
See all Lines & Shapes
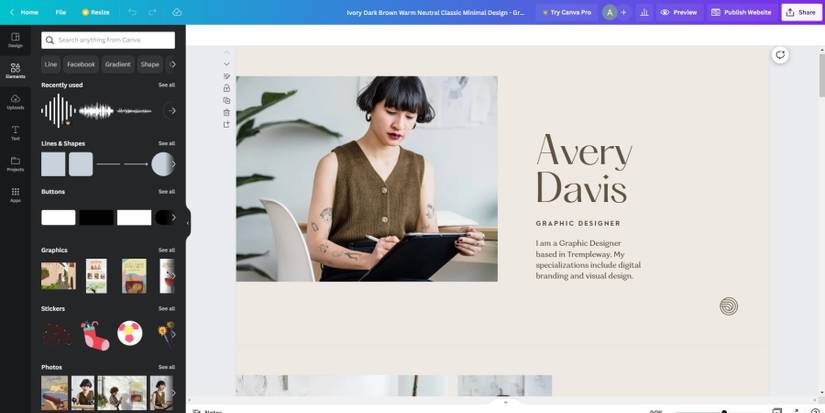pyautogui.click(x=167, y=143)
